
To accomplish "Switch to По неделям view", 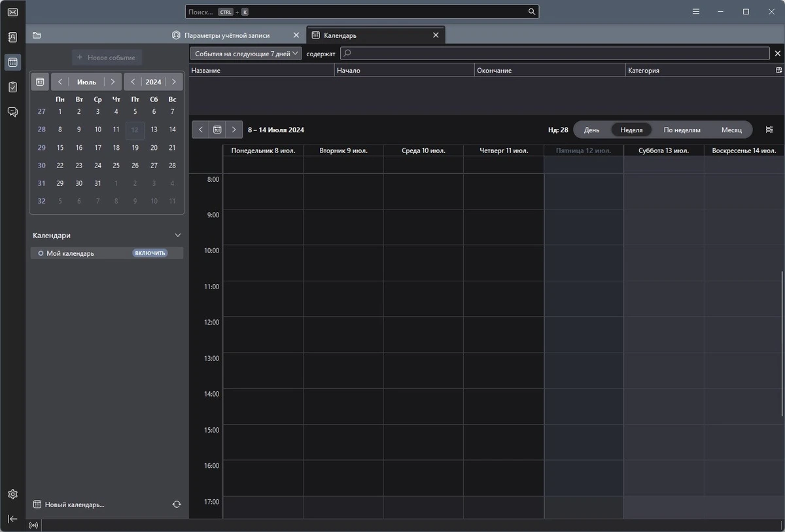I will point(682,130).
